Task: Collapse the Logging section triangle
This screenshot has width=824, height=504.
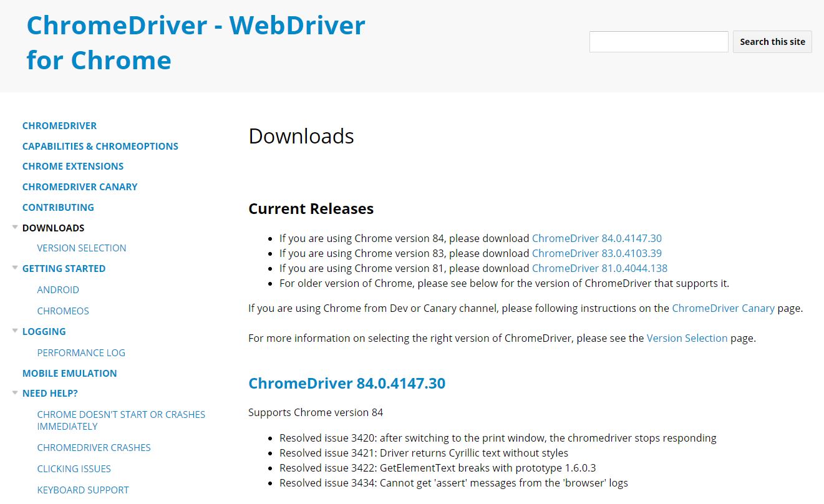Action: pyautogui.click(x=15, y=331)
